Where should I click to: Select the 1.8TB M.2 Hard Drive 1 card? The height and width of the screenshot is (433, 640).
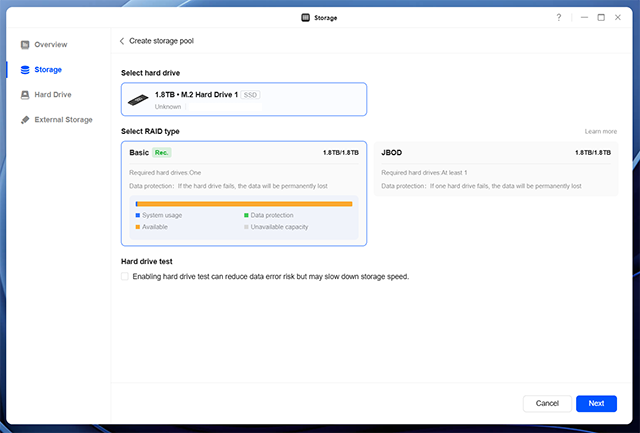pyautogui.click(x=243, y=99)
